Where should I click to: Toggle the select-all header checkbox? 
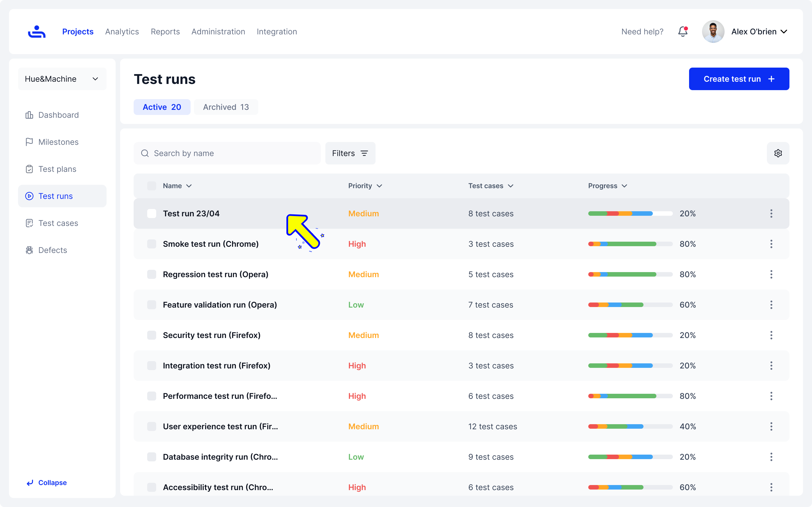tap(152, 186)
